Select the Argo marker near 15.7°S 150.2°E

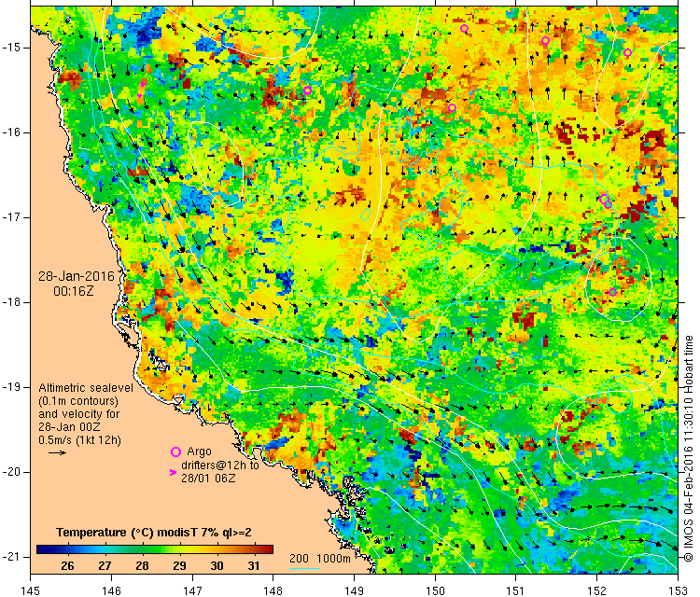(x=452, y=107)
